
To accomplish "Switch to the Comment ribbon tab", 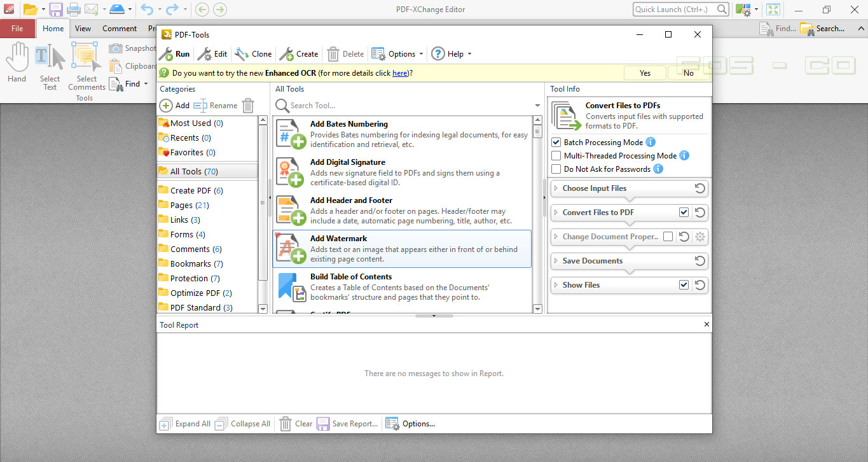I will coord(120,28).
